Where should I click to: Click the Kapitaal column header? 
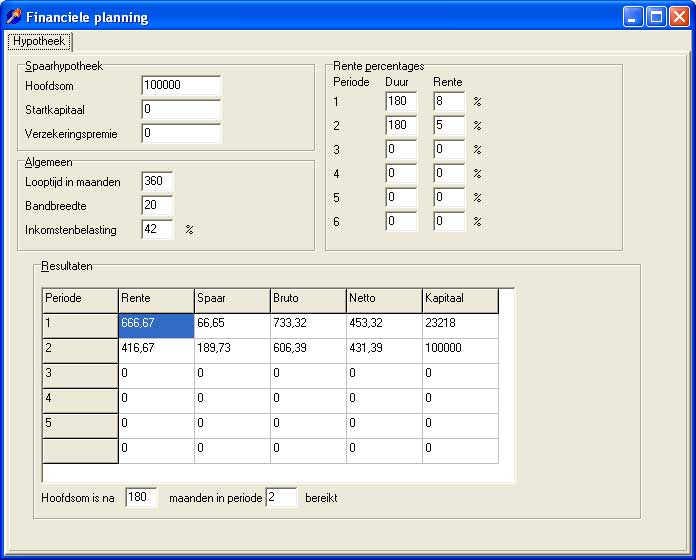click(460, 301)
